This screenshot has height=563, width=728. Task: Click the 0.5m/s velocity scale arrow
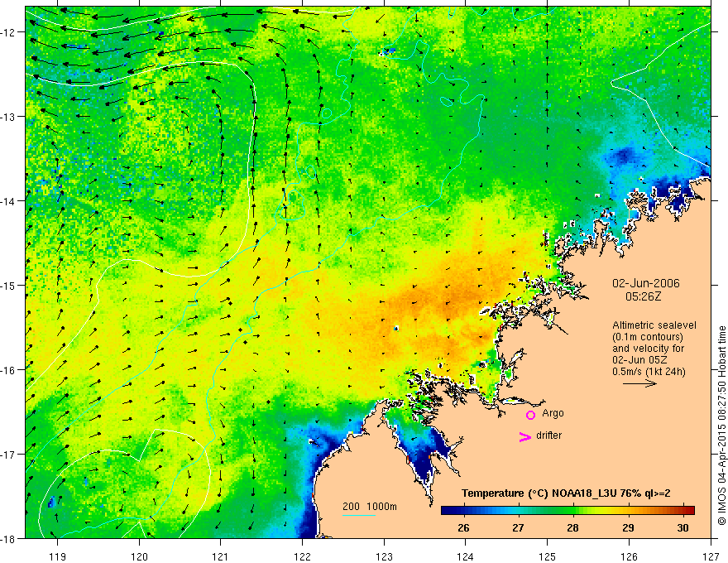pyautogui.click(x=639, y=383)
